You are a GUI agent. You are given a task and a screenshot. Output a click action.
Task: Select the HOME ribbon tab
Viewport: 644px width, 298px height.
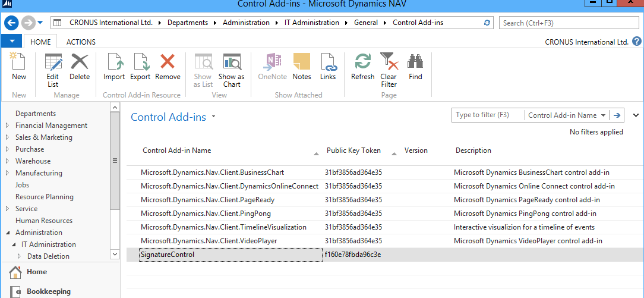40,42
